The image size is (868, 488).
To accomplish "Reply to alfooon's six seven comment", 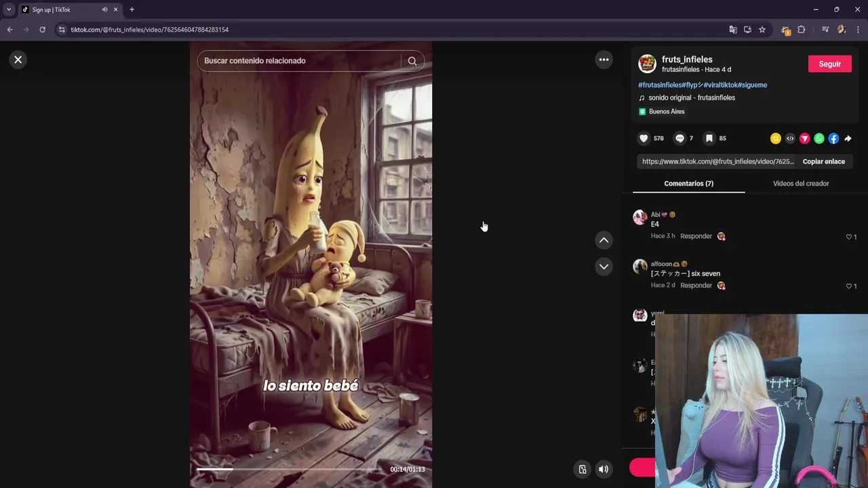I will pos(696,285).
